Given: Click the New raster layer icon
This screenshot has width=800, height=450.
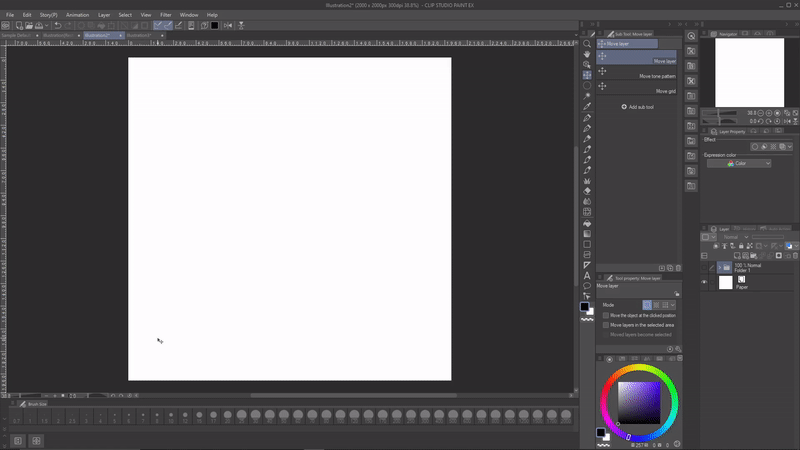Looking at the screenshot, I should click(x=737, y=256).
